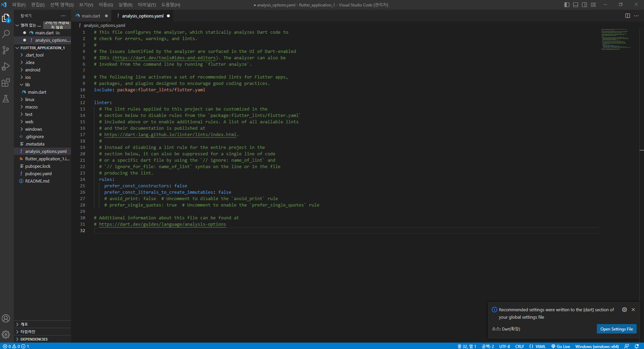
Task: Collapse the lib folder
Action: pyautogui.click(x=27, y=85)
